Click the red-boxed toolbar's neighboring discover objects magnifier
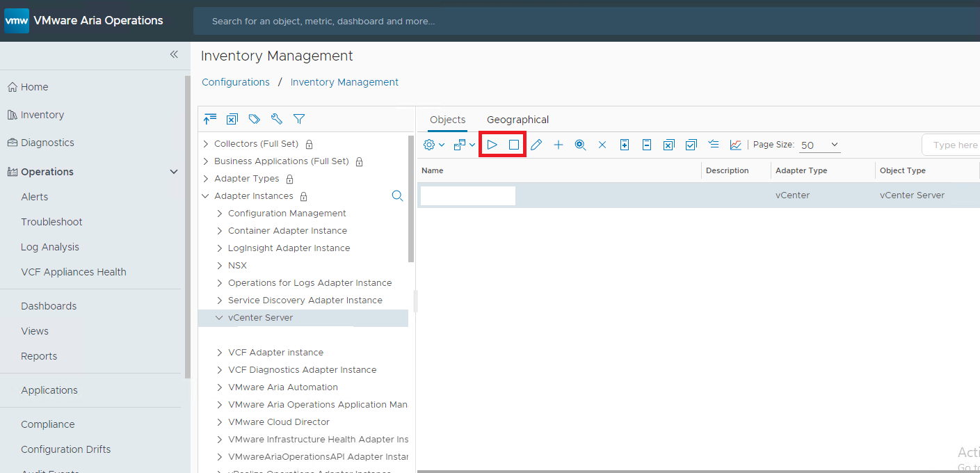 (x=580, y=145)
